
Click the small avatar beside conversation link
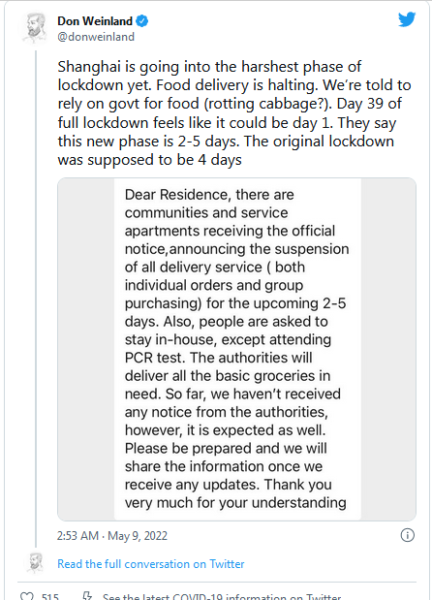point(35,563)
